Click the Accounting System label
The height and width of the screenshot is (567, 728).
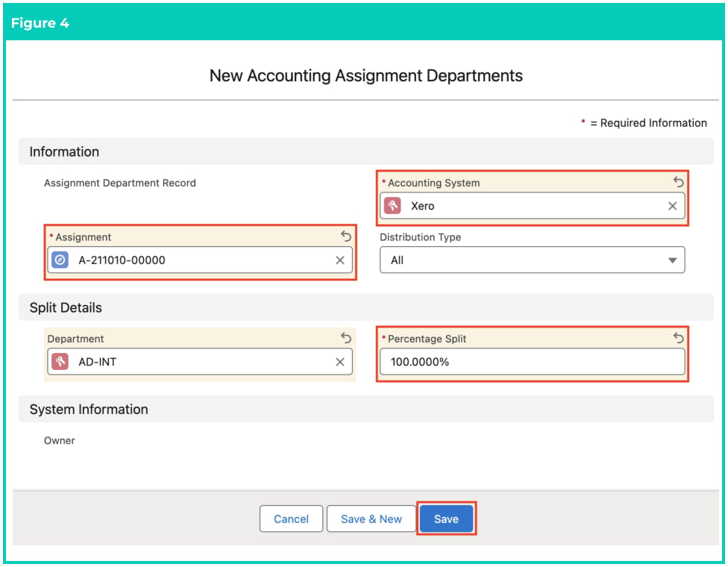coord(433,183)
